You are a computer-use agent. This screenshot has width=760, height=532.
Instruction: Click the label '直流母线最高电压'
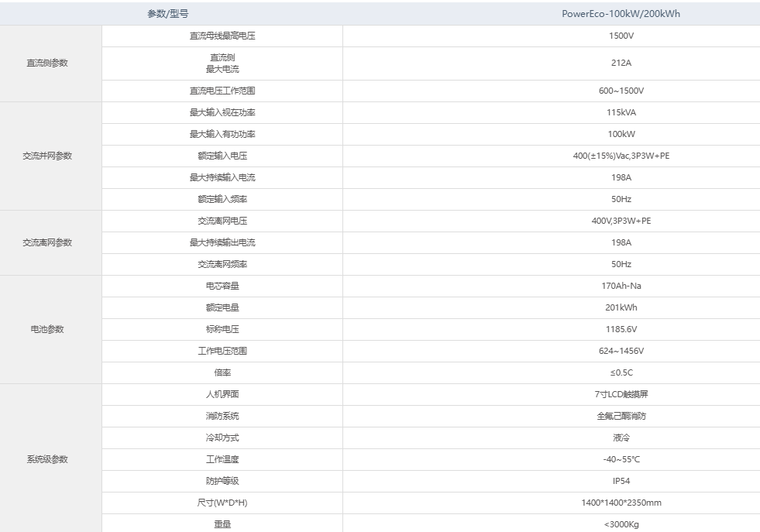[x=222, y=36]
